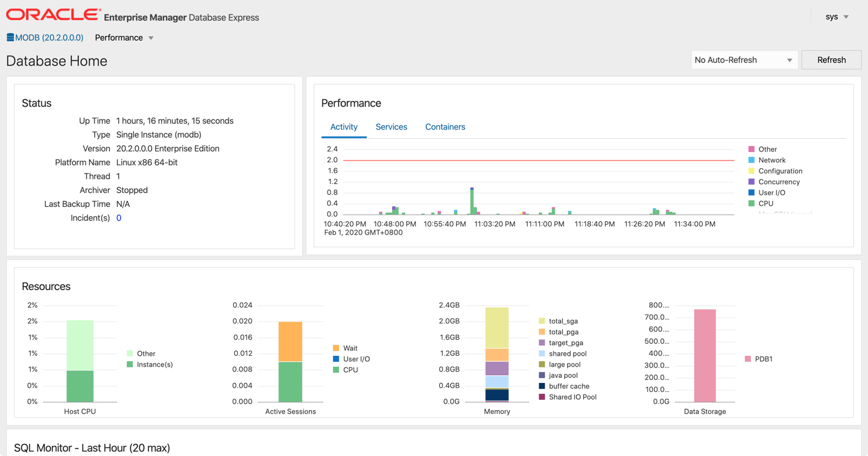Image resolution: width=868 pixels, height=456 pixels.
Task: Open the Performance dropdown menu
Action: (124, 37)
